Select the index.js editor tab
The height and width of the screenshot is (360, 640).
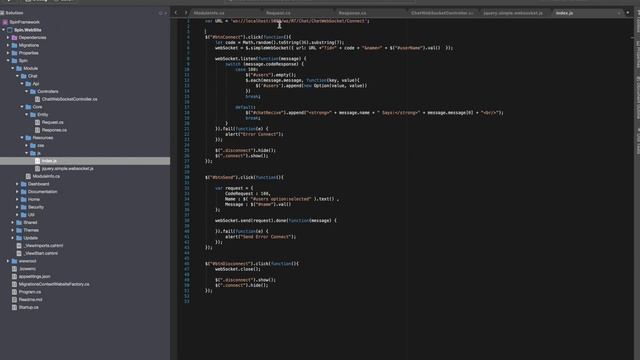(564, 13)
